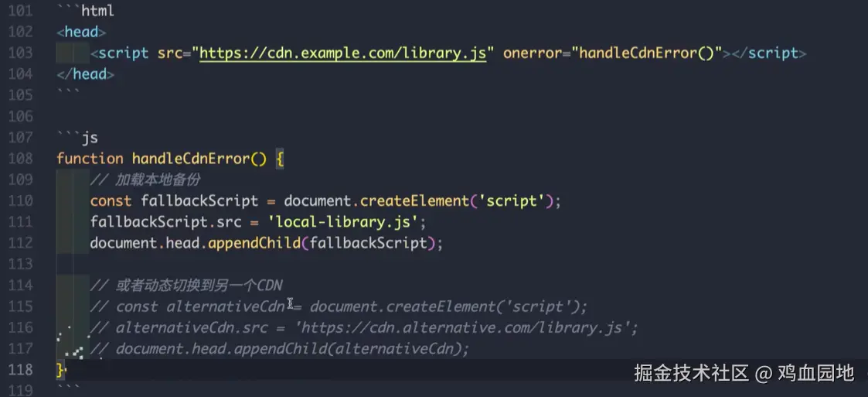This screenshot has height=397, width=868.
Task: Click the https://cdn.example.com/library.js link
Action: (342, 53)
